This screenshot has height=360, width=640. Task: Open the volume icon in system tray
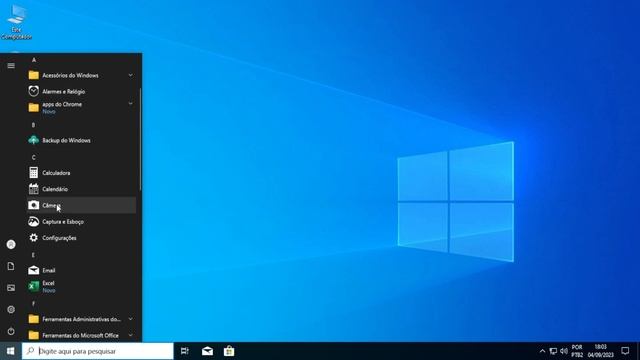[x=564, y=351]
